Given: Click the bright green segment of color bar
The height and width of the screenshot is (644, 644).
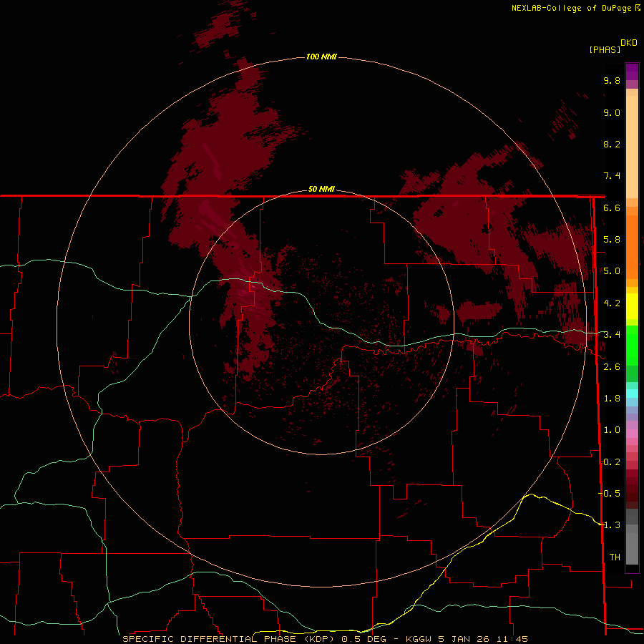Looking at the screenshot, I should [x=632, y=346].
